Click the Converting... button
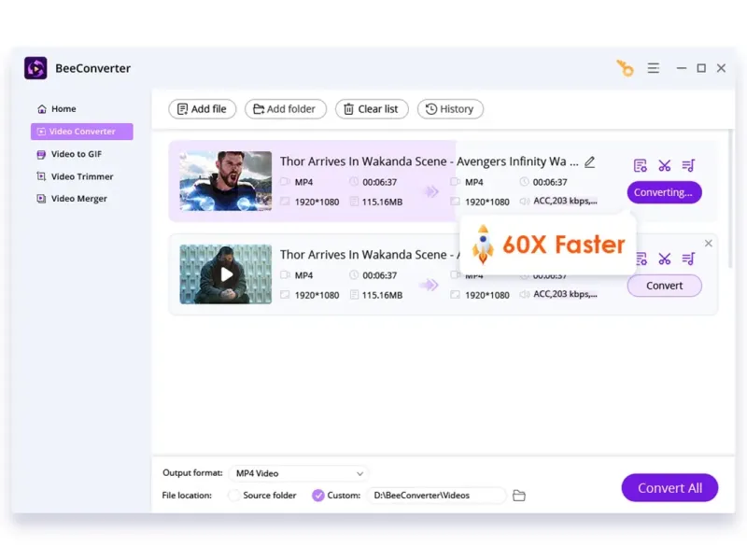This screenshot has width=747, height=560. point(664,192)
